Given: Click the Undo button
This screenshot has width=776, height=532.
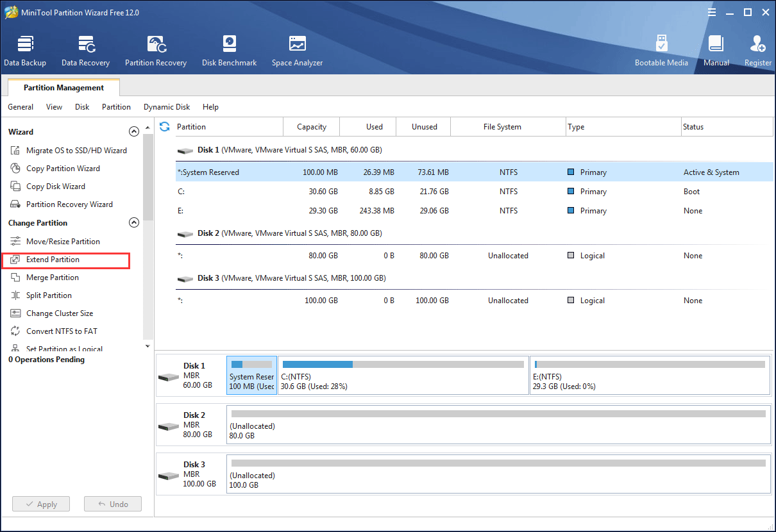Looking at the screenshot, I should click(113, 503).
